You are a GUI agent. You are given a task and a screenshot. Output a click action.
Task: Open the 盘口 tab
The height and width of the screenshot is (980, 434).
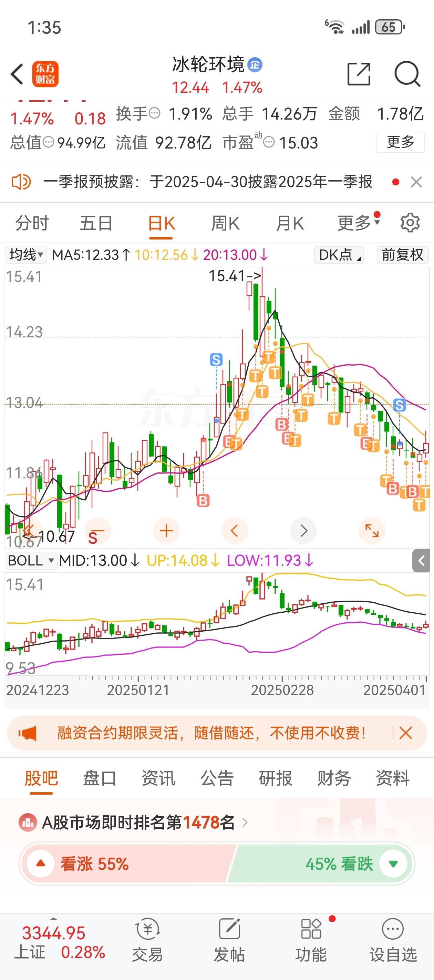point(100,778)
